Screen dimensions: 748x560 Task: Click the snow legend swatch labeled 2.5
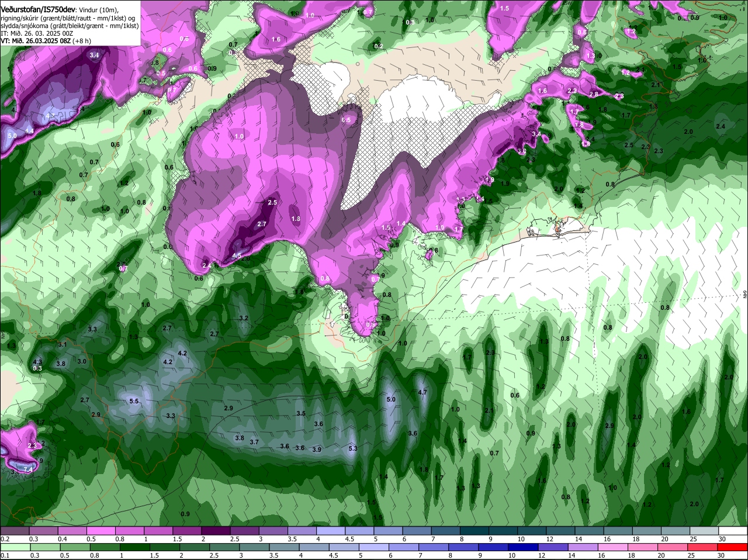[x=244, y=531]
